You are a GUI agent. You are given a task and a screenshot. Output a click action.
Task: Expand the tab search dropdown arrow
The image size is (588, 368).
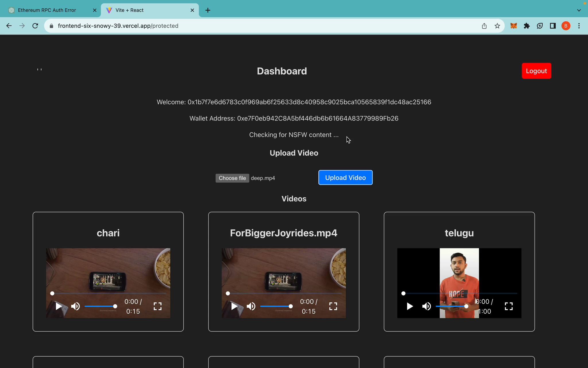coord(579,10)
